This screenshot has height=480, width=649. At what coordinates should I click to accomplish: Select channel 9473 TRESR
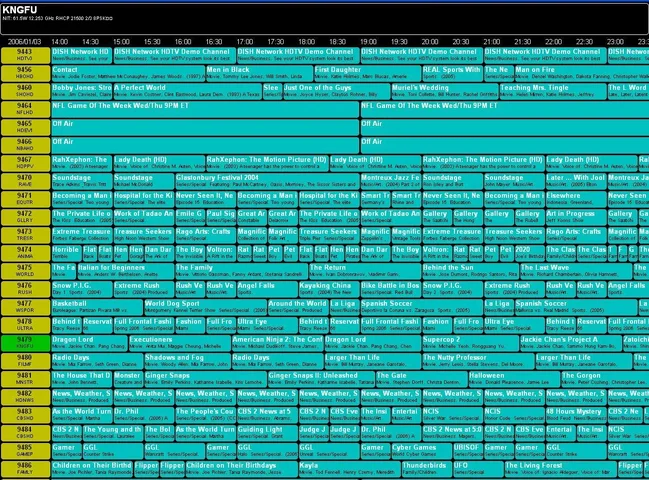click(x=25, y=235)
